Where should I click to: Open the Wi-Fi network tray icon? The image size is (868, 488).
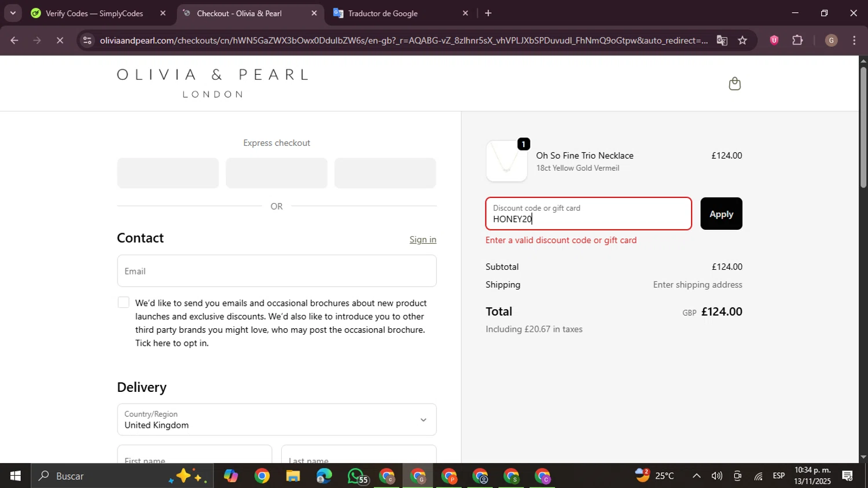pyautogui.click(x=758, y=476)
